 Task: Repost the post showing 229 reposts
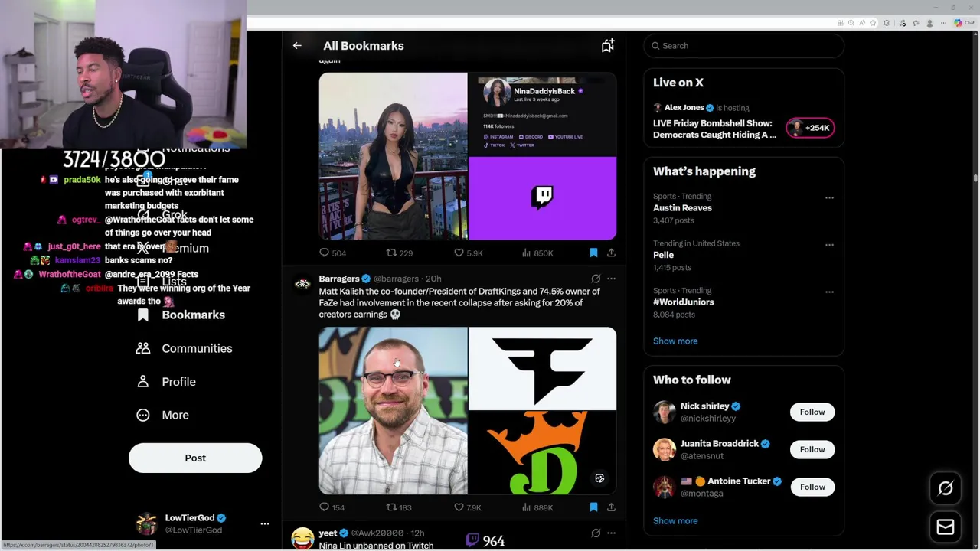pos(400,253)
